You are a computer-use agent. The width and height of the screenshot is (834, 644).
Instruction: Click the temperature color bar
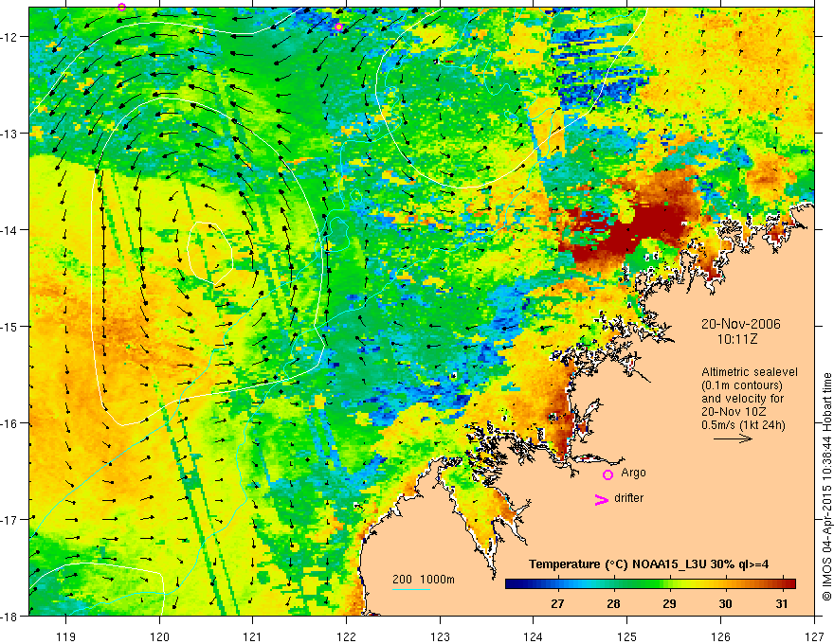(650, 583)
